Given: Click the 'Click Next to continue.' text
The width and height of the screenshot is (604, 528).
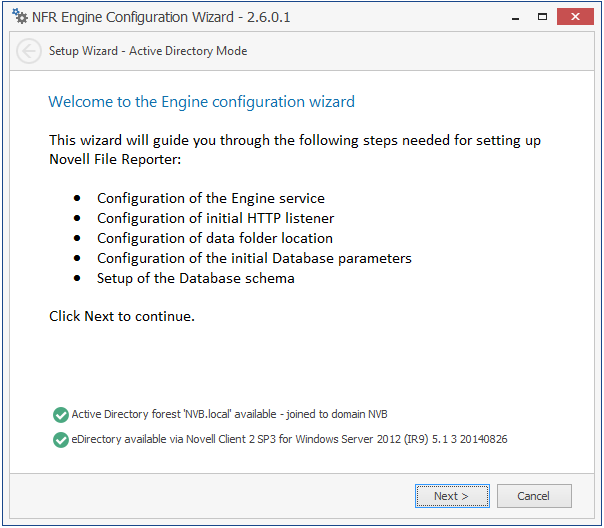Looking at the screenshot, I should pos(121,316).
